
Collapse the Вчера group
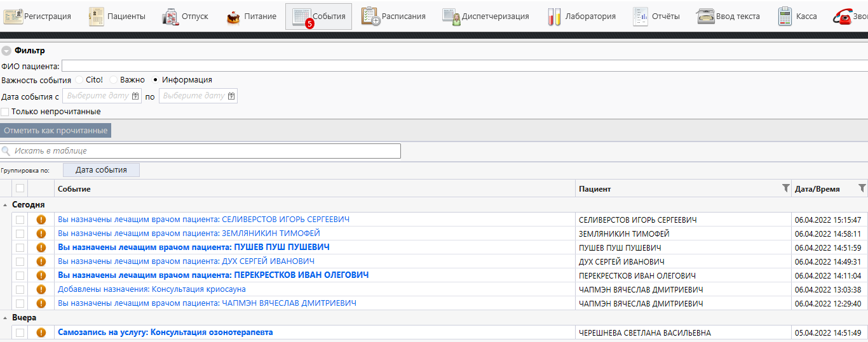(x=5, y=318)
